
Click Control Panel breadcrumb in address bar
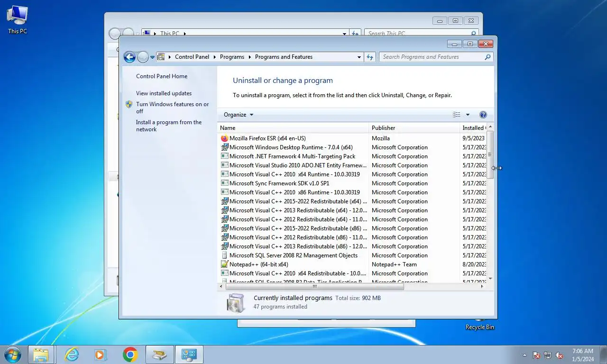192,57
